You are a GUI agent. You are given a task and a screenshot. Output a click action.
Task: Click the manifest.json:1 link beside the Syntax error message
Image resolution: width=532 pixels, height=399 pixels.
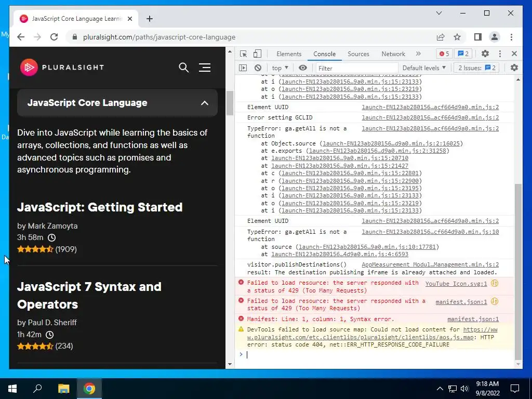(473, 319)
